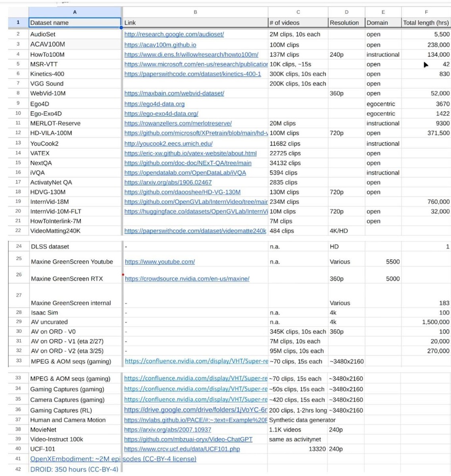Open the ego4d-data.org link
This screenshot has height=476, width=451.
pos(154,104)
